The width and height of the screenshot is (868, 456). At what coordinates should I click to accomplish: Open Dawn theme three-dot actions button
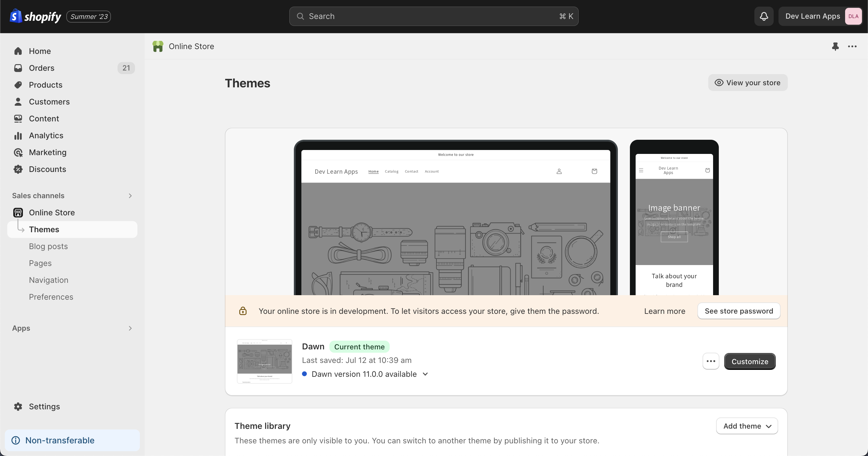coord(711,361)
